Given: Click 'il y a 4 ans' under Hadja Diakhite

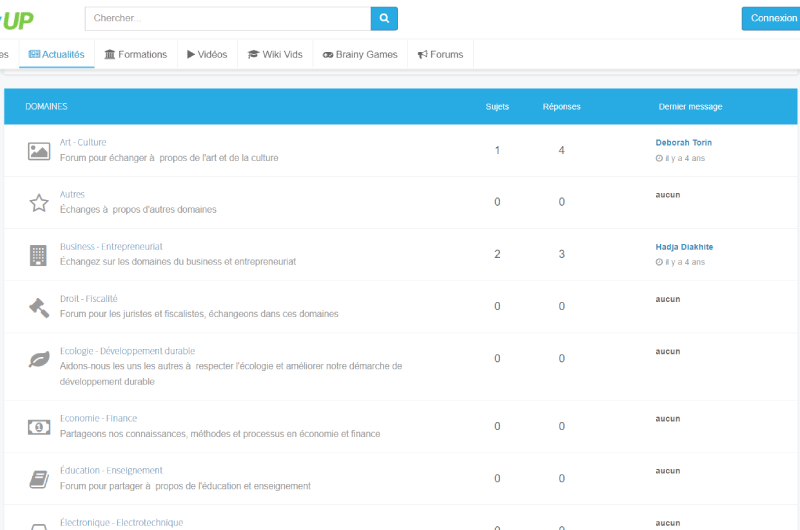Looking at the screenshot, I should click(685, 262).
